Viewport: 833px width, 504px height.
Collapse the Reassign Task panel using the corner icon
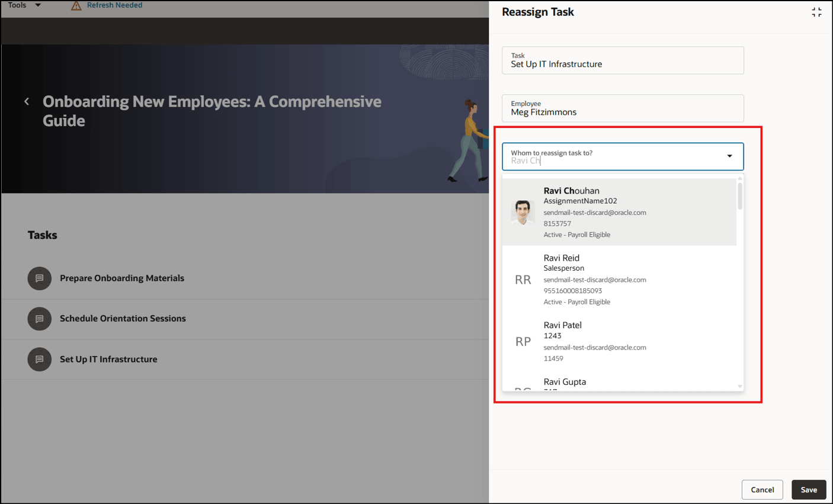[816, 12]
